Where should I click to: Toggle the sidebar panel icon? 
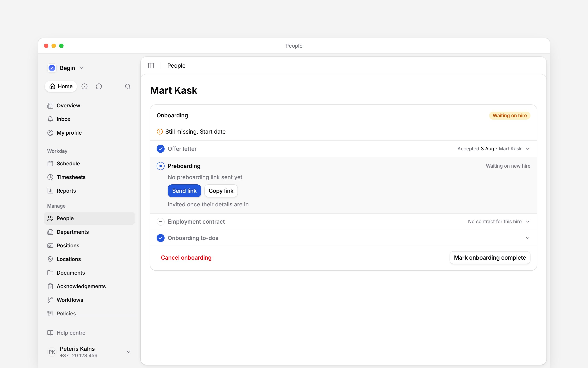(x=151, y=66)
